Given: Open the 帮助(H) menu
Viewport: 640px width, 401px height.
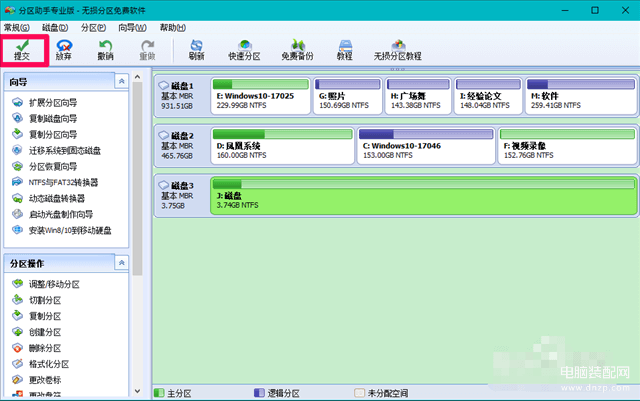Looking at the screenshot, I should point(173,28).
